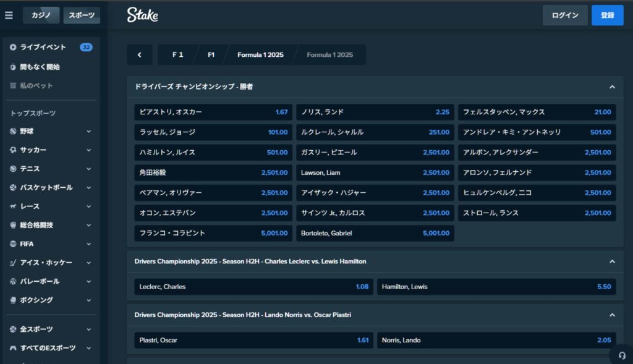The height and width of the screenshot is (364, 633).
Task: Expand the レース sidebar chevron
Action: [x=88, y=206]
